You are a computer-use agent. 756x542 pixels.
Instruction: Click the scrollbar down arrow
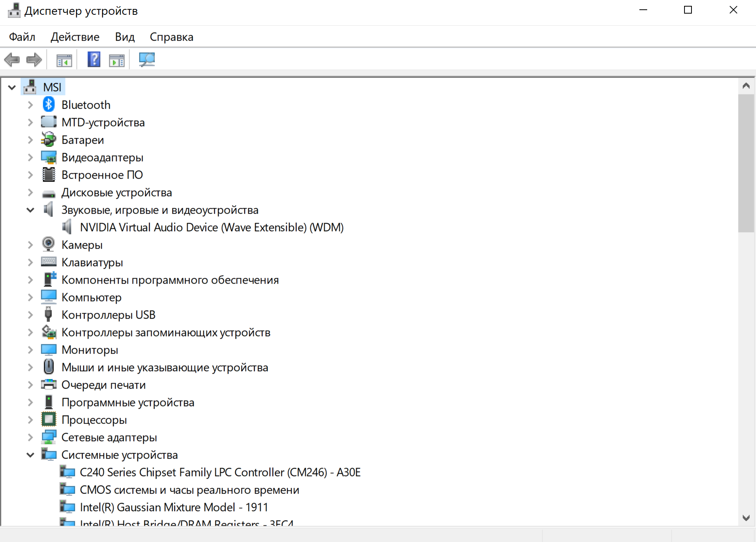tap(746, 518)
